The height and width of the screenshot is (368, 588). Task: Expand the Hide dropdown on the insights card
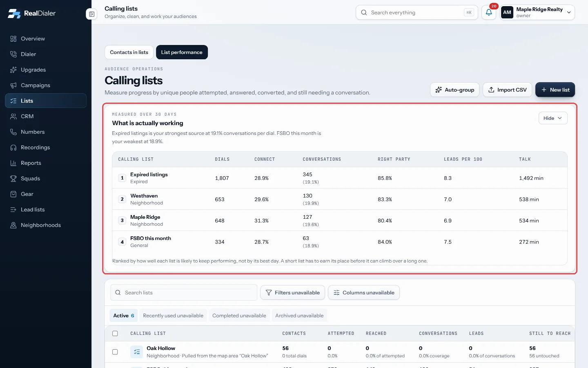pos(553,118)
